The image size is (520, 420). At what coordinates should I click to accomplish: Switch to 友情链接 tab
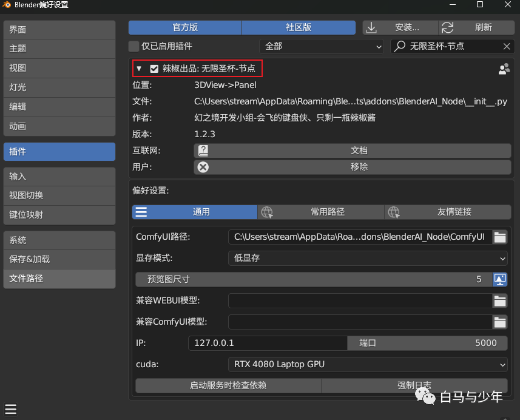[x=448, y=212]
